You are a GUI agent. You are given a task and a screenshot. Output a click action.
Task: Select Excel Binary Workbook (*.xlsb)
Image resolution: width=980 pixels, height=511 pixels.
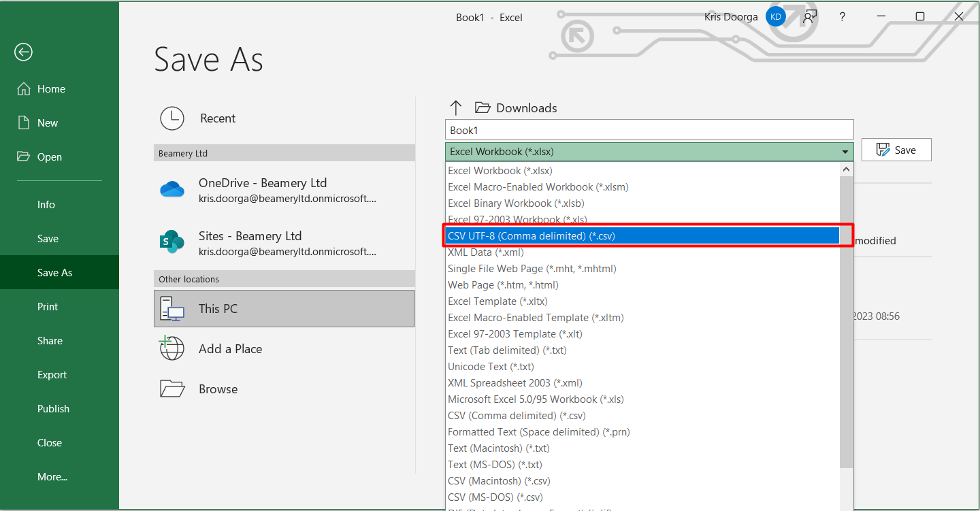tap(643, 203)
